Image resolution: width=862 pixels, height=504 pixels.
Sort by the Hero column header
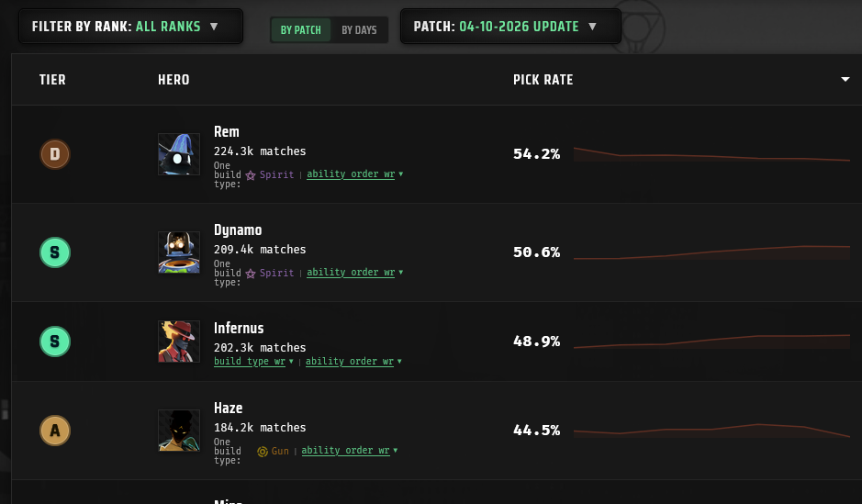pos(174,80)
